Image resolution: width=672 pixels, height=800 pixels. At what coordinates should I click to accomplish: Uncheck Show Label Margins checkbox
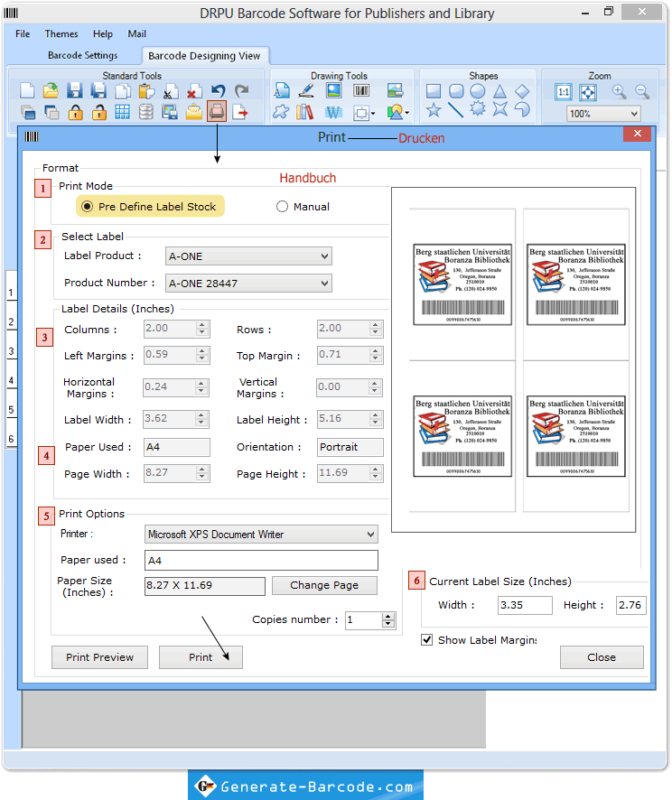click(426, 640)
